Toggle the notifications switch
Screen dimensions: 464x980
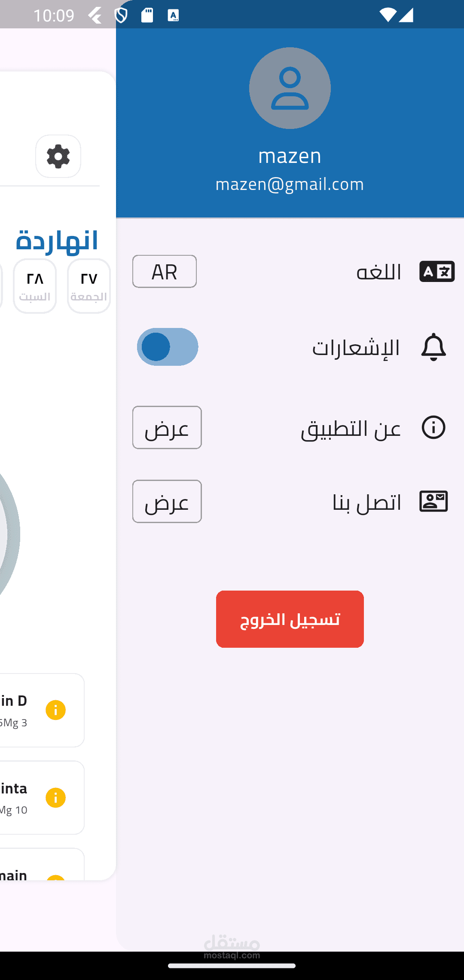168,347
